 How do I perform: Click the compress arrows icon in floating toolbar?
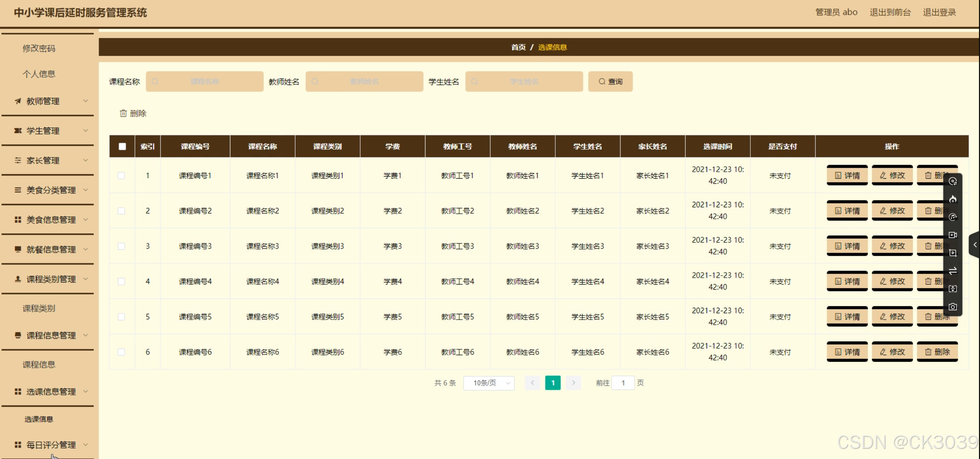[952, 289]
